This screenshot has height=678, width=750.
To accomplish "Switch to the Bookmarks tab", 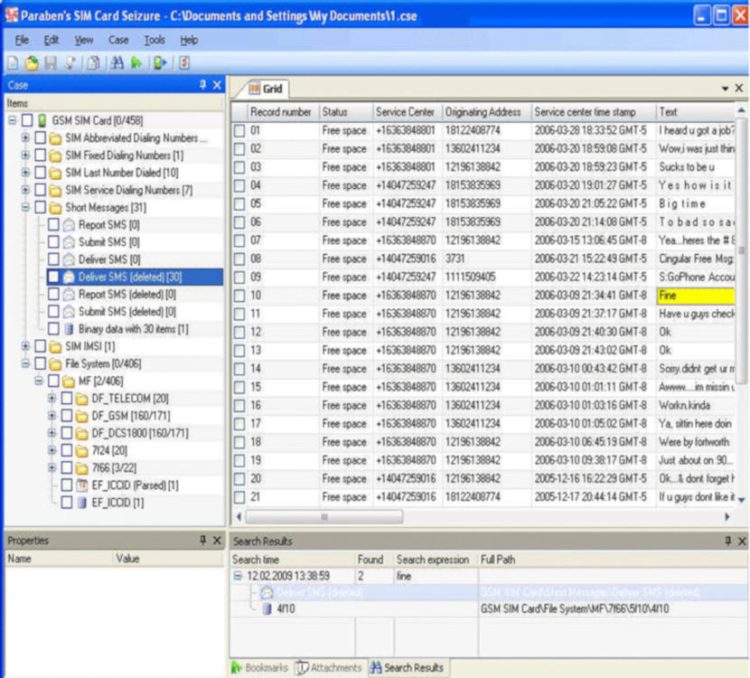I will click(260, 667).
